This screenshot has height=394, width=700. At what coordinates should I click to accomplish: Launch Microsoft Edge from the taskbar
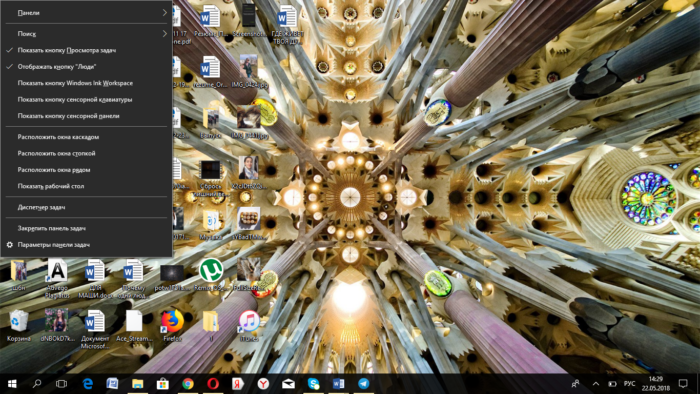[88, 384]
